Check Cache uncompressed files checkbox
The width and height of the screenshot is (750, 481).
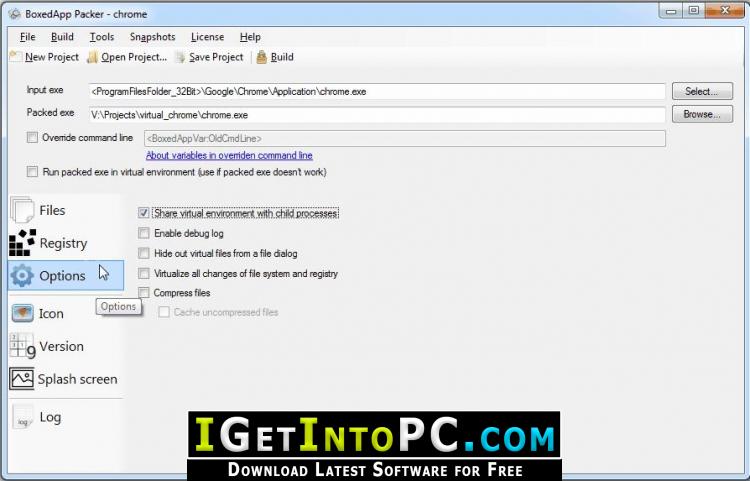[164, 312]
